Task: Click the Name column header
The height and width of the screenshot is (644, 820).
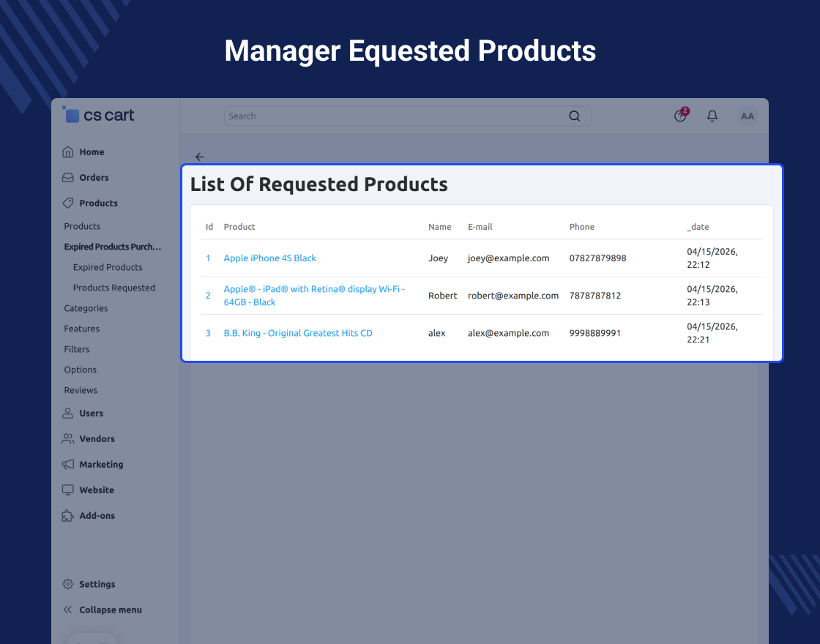Action: point(440,227)
